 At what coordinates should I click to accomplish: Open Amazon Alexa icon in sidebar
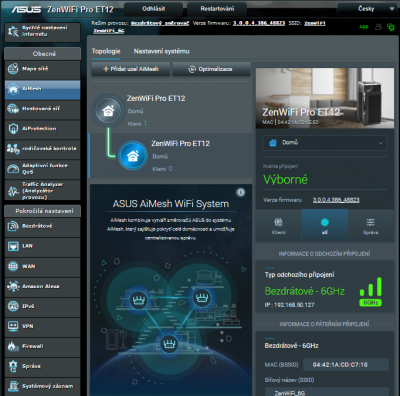13,286
